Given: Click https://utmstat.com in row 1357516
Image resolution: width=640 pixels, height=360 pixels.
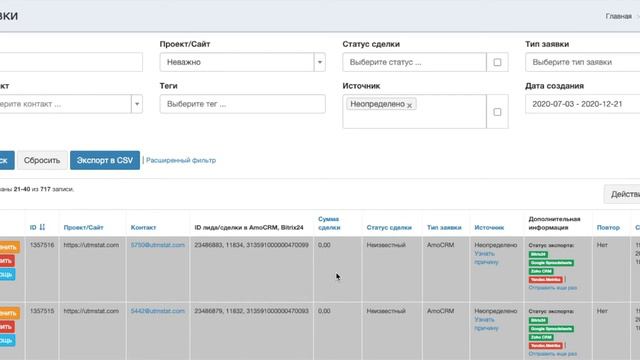Looking at the screenshot, I should [91, 245].
